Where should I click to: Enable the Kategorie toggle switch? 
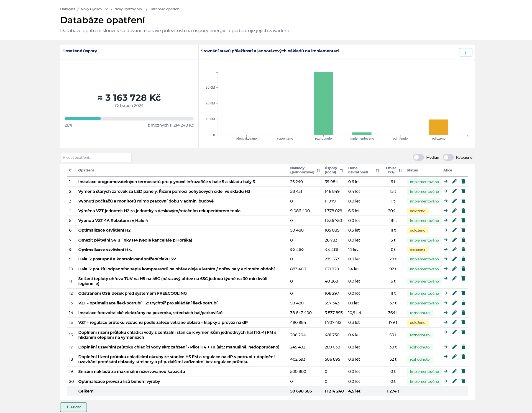point(448,157)
